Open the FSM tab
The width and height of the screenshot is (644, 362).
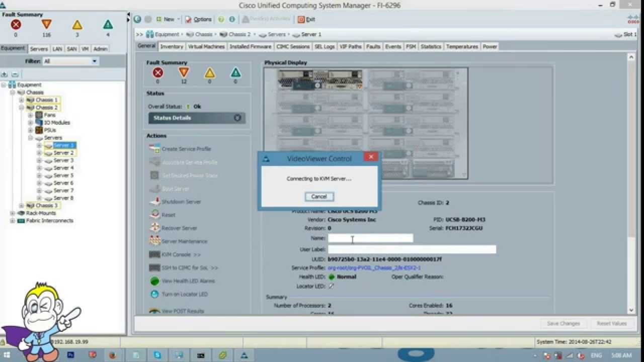click(x=411, y=47)
